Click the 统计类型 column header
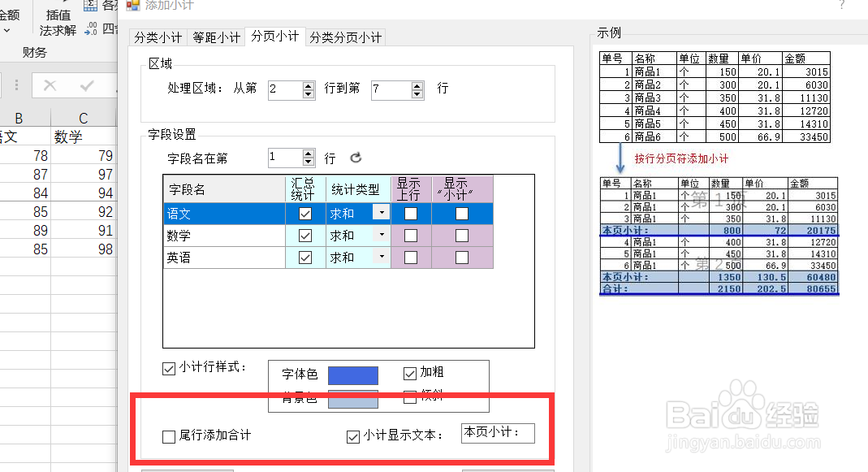This screenshot has height=472, width=868. [358, 189]
